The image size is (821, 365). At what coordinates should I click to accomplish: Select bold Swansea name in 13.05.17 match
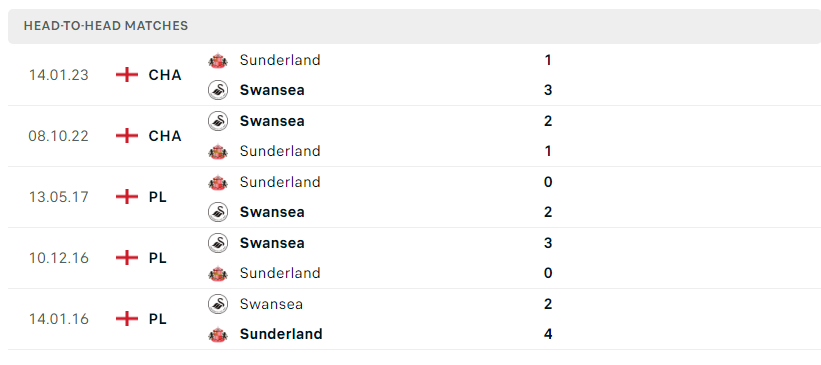(x=272, y=212)
